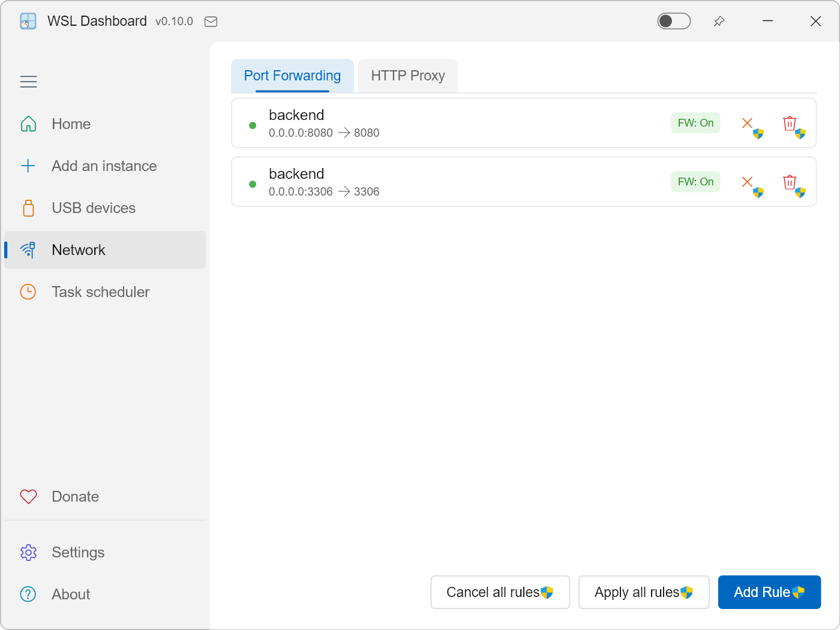This screenshot has width=840, height=630.
Task: Select Network in the sidebar
Action: click(x=105, y=250)
